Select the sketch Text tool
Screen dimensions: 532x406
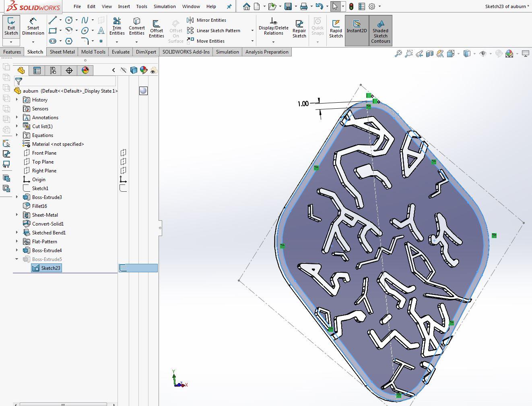101,30
